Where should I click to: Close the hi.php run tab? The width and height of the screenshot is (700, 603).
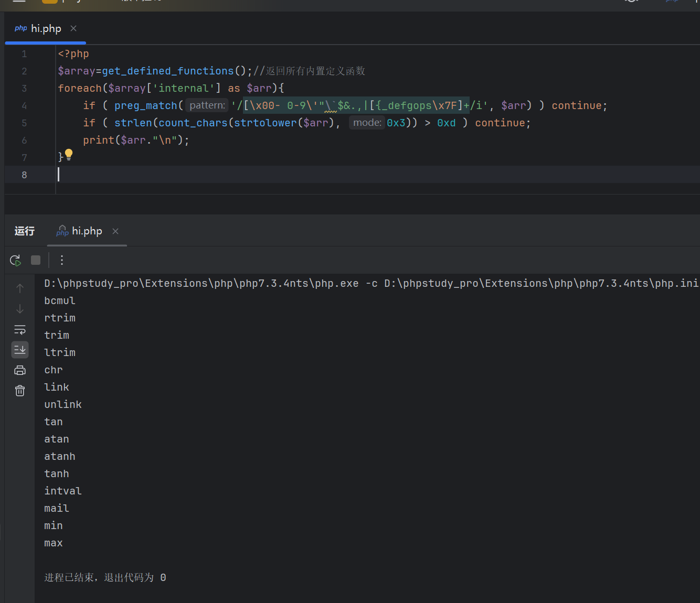[115, 231]
